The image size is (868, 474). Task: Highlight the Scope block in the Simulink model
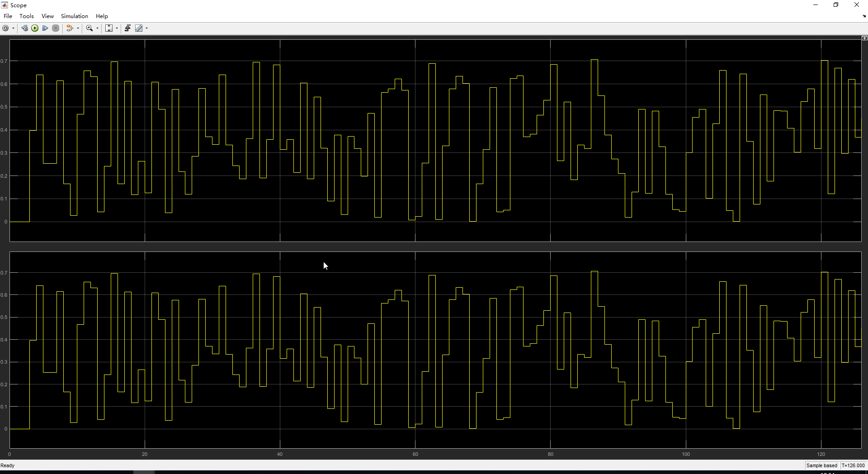(24, 28)
